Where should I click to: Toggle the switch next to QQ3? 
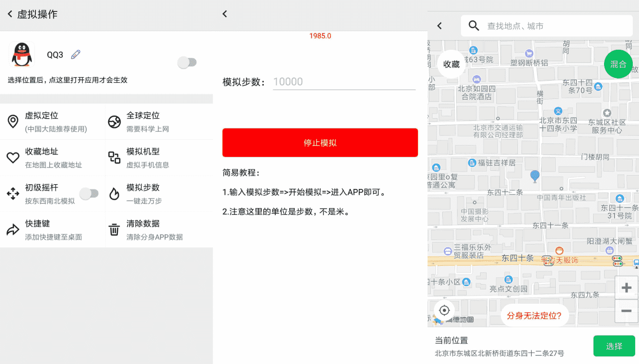pyautogui.click(x=186, y=62)
